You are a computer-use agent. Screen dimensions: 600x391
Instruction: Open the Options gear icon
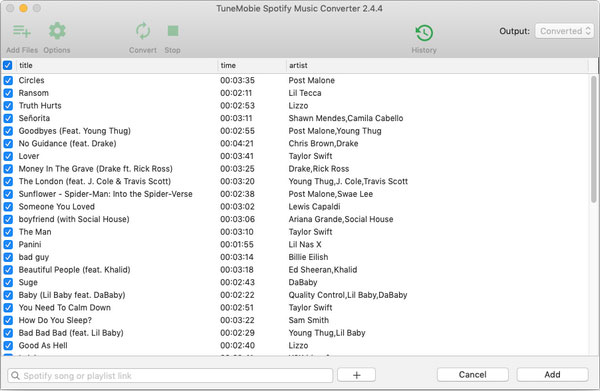(57, 31)
